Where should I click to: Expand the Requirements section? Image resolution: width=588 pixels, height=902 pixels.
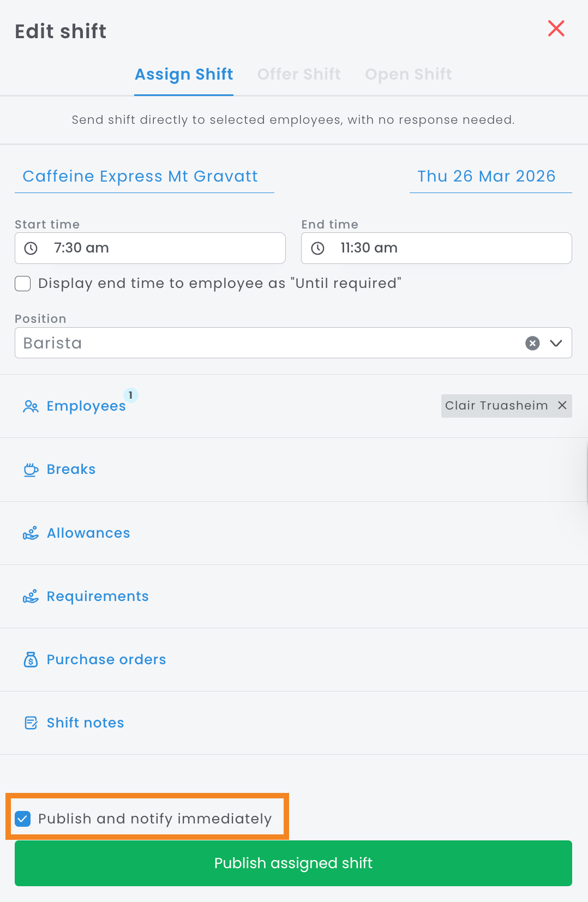coord(98,597)
